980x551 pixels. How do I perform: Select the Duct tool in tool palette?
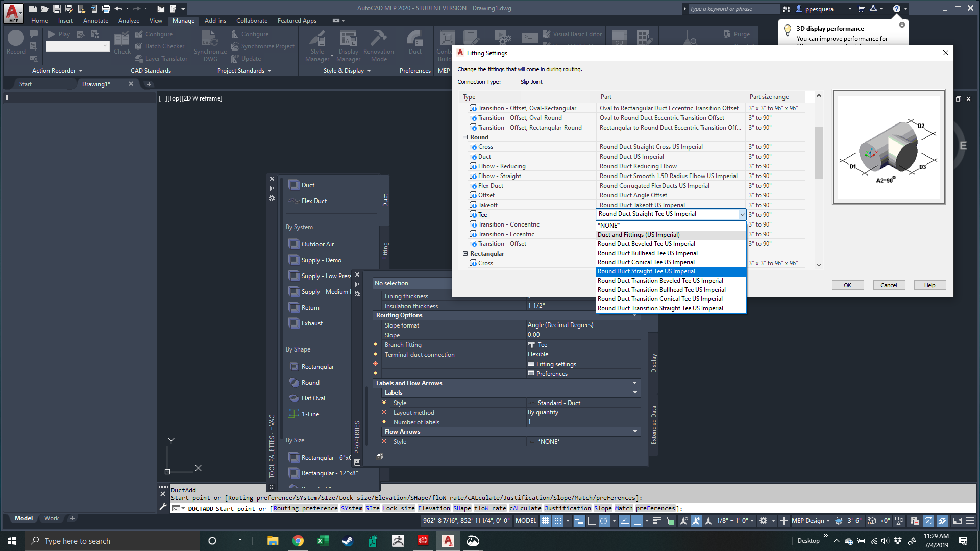tap(301, 185)
